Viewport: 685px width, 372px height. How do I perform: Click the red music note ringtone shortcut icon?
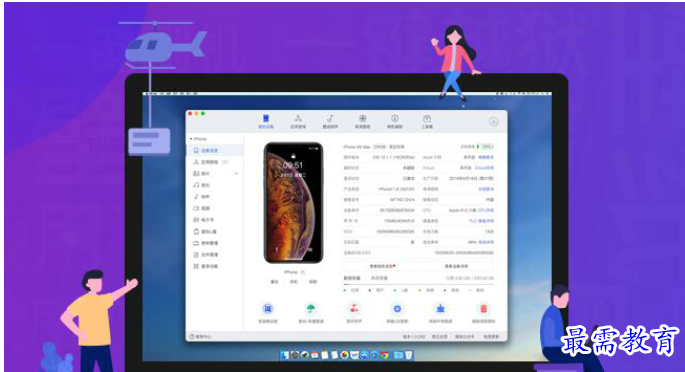(x=354, y=309)
